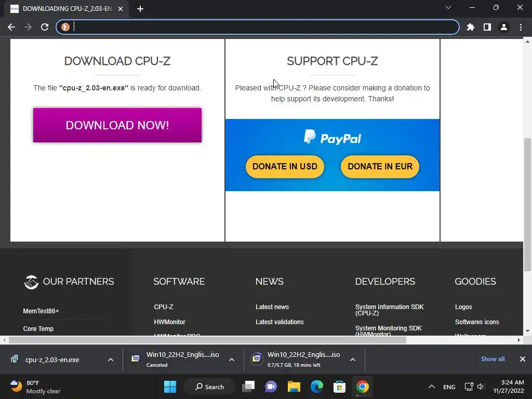Open the weather widget on taskbar

[x=35, y=387]
